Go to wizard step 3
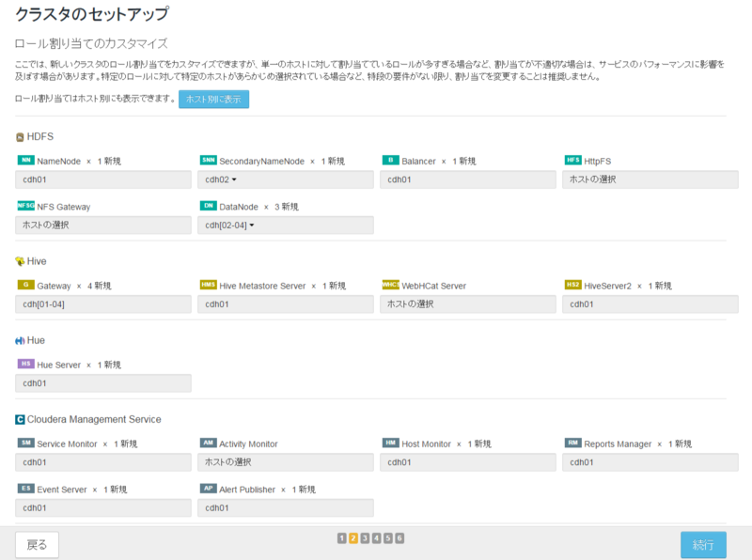The image size is (752, 560). tap(365, 538)
